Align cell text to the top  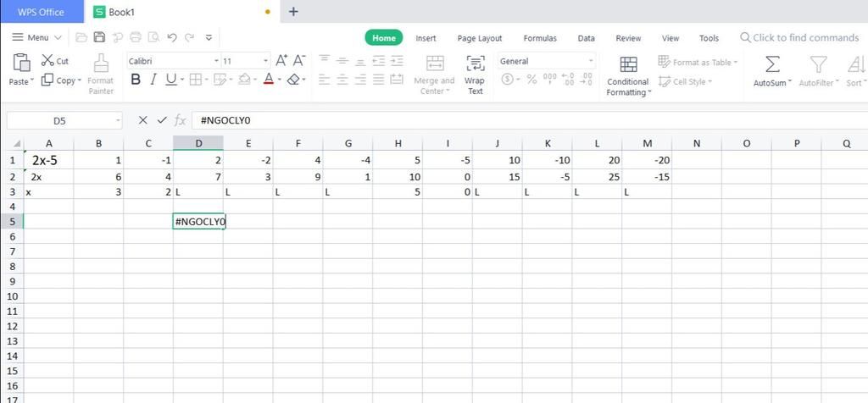click(325, 61)
